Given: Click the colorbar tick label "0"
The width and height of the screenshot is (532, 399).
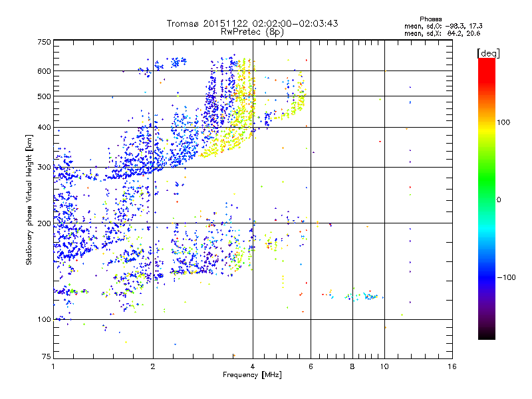Looking at the screenshot, I should click(498, 200).
